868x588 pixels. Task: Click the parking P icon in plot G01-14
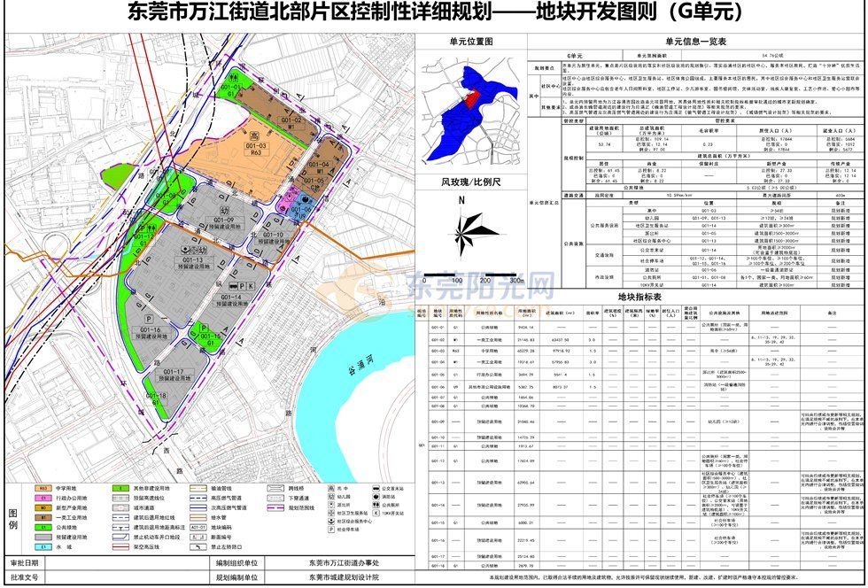coord(242,286)
